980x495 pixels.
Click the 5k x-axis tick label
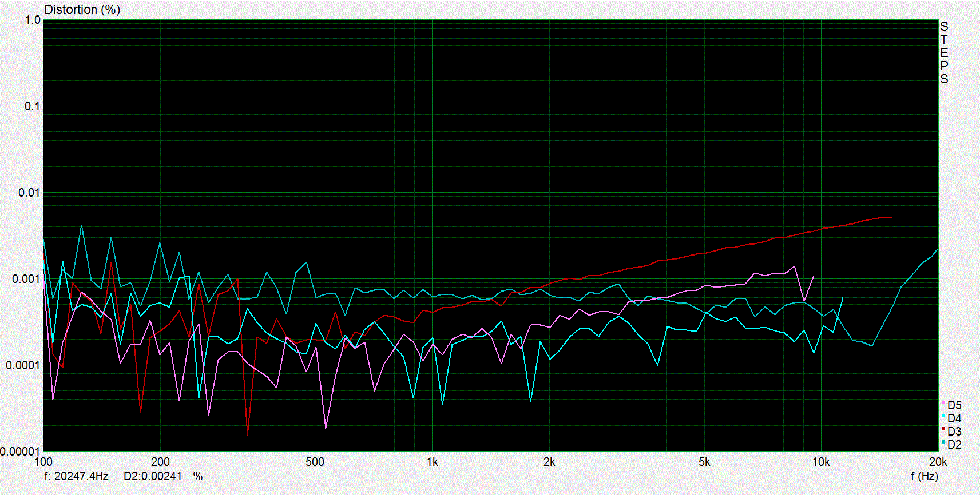pos(704,462)
